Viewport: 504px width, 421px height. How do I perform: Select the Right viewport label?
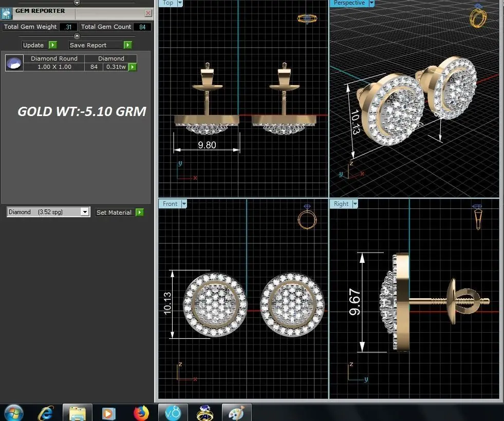coord(341,204)
